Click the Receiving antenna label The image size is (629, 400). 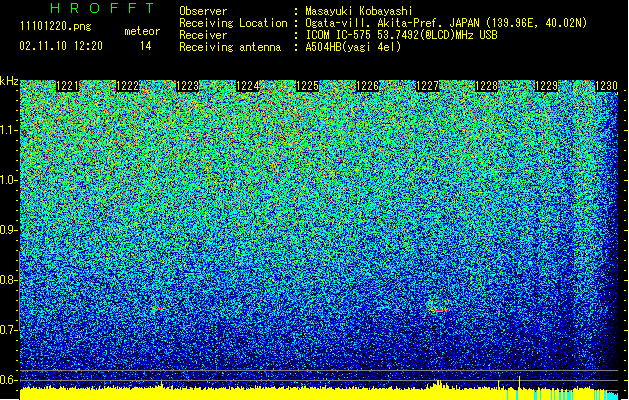coord(230,47)
